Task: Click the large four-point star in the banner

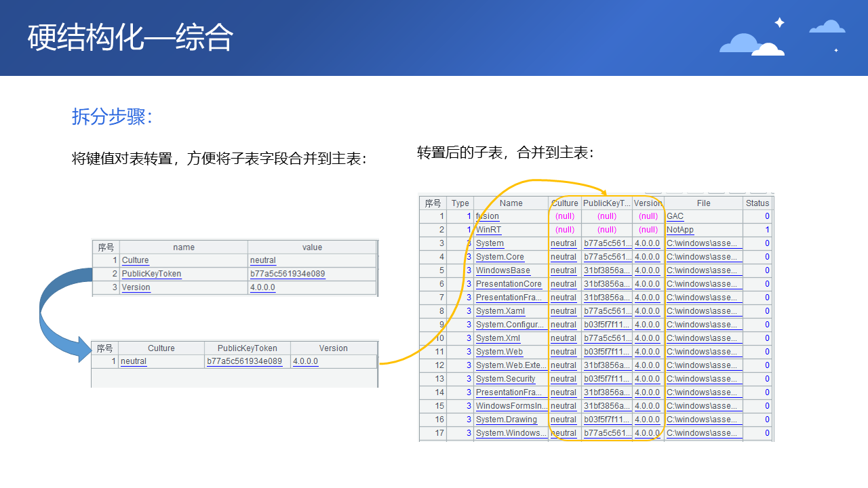Action: pos(779,22)
